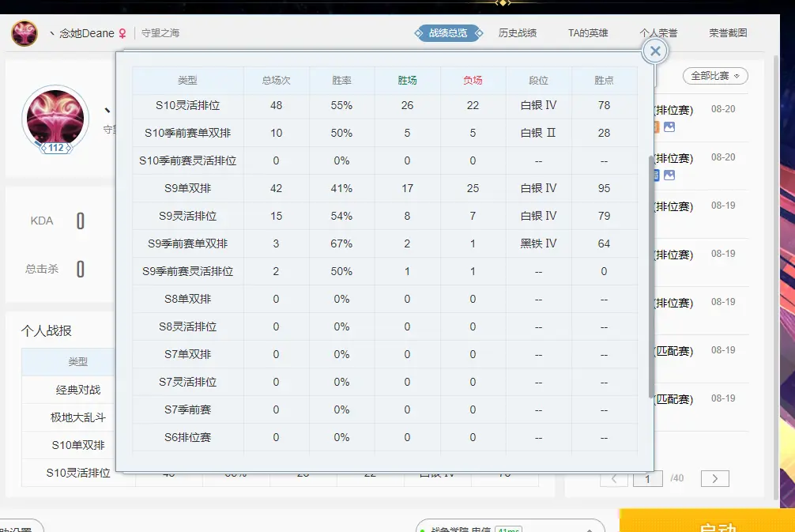
Task: Select the S9单双排 row in table
Action: [385, 188]
